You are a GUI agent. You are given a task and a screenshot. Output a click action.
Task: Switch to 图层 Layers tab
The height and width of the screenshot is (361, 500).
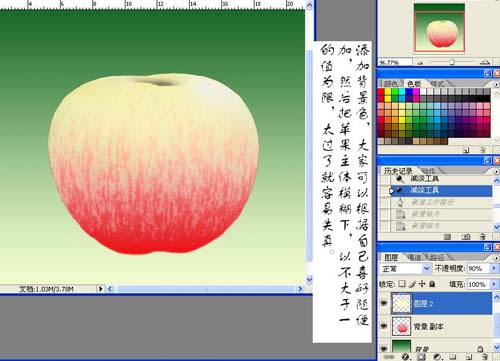tap(391, 257)
